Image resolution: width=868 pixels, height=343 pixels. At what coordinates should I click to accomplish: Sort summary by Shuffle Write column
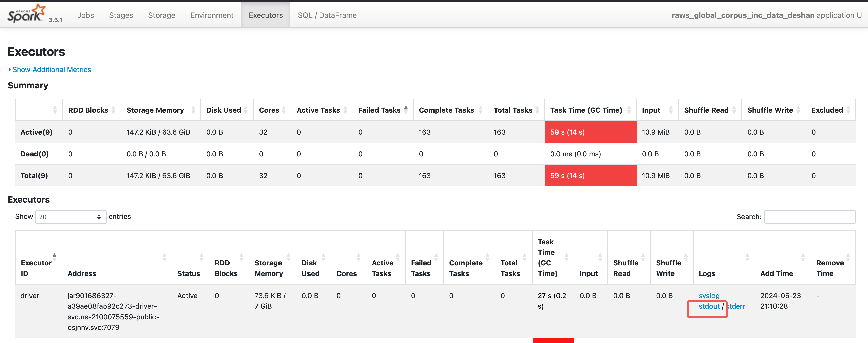[774, 110]
